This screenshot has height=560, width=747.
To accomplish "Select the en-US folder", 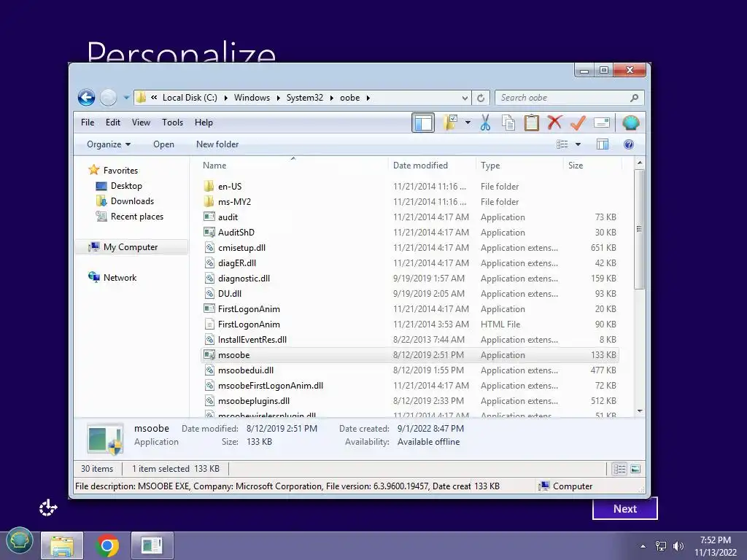I will pos(410,186).
